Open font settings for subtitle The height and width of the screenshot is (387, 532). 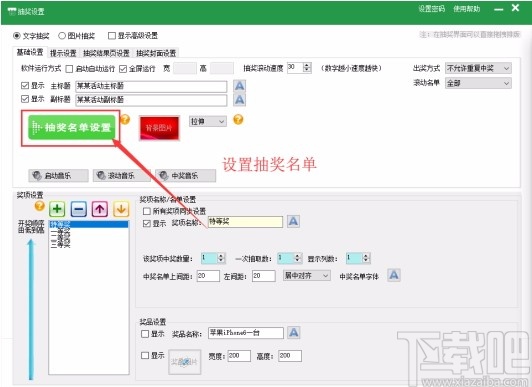(240, 100)
